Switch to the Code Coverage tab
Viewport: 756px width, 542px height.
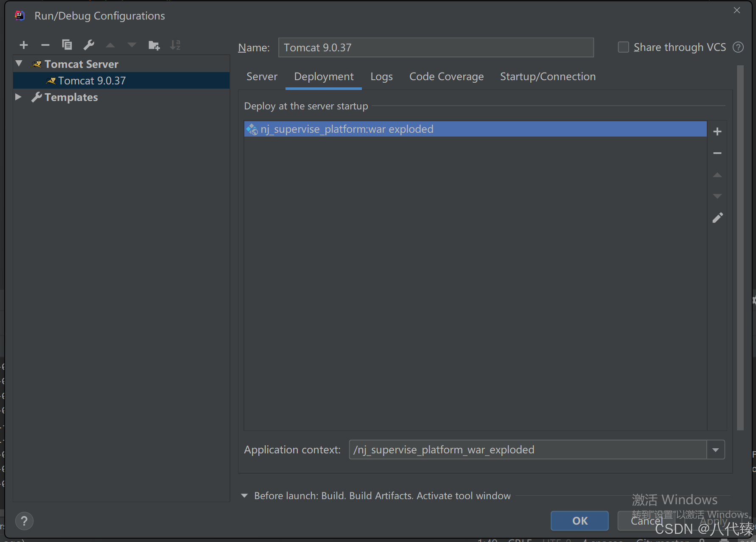[x=446, y=77]
